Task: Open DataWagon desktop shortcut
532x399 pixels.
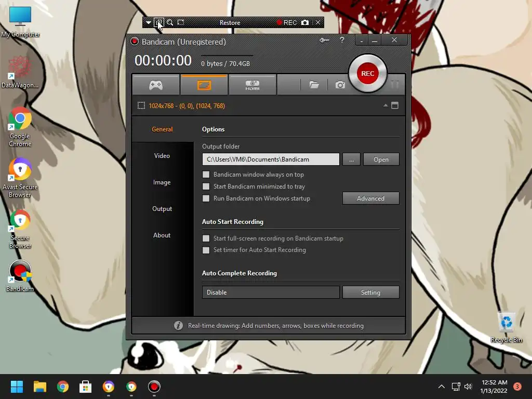Action: (20, 73)
